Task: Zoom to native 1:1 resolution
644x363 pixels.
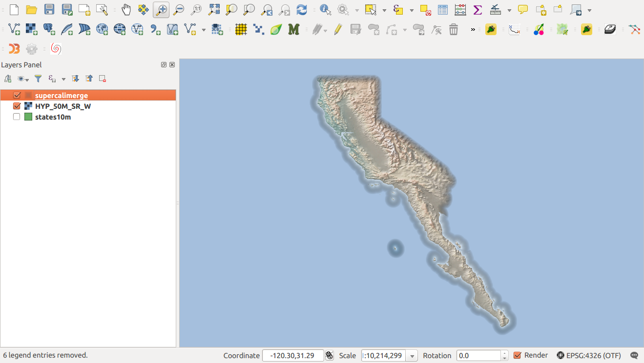Action: click(196, 9)
